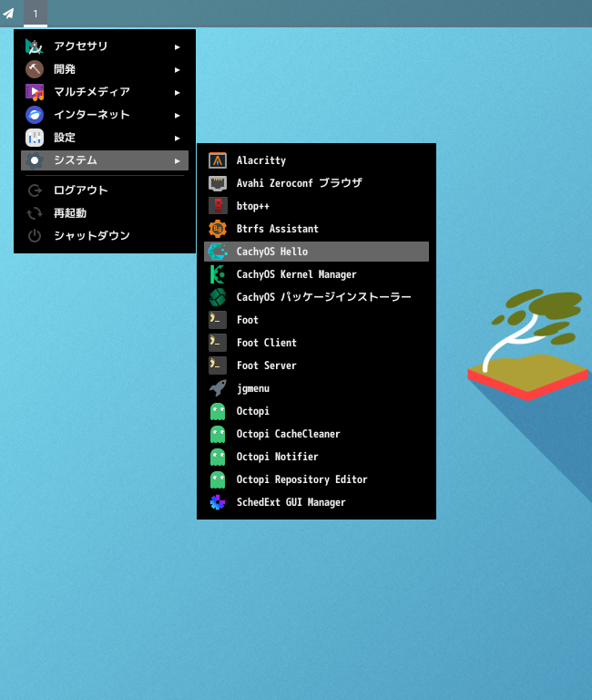
Task: Click the Foot Client terminal icon
Action: tap(218, 343)
